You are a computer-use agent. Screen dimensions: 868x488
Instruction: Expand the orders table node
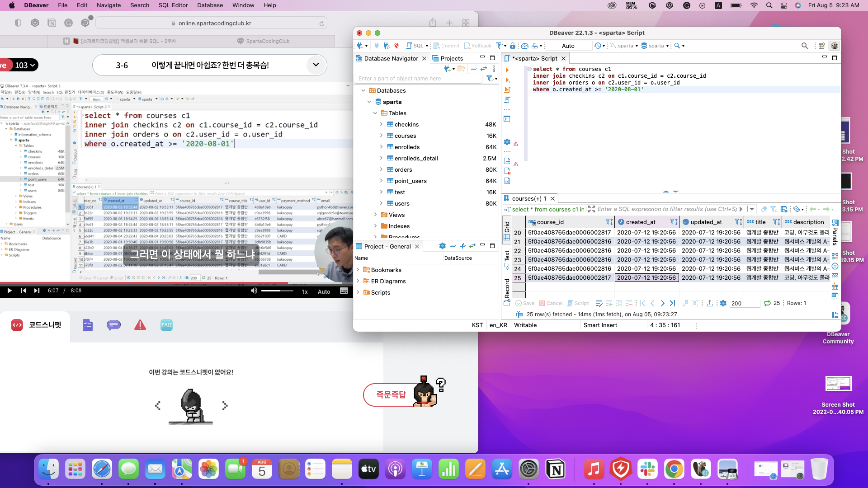pyautogui.click(x=381, y=169)
